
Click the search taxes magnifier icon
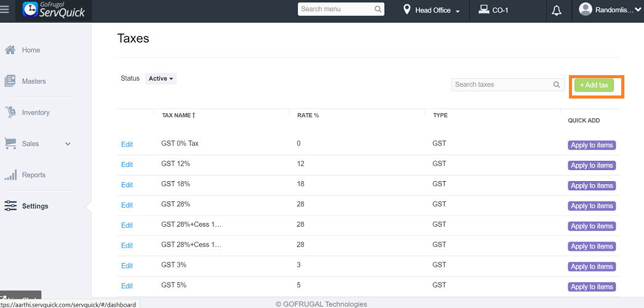click(557, 85)
